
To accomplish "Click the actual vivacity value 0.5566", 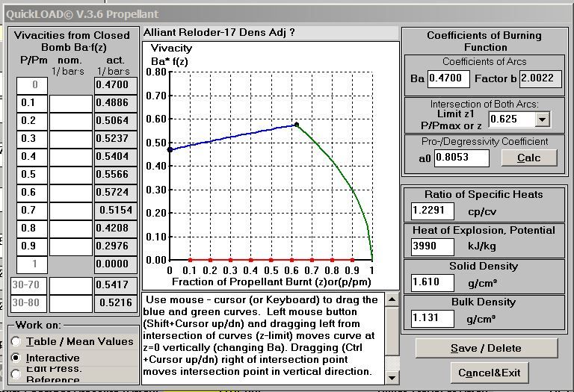I will click(x=116, y=175).
